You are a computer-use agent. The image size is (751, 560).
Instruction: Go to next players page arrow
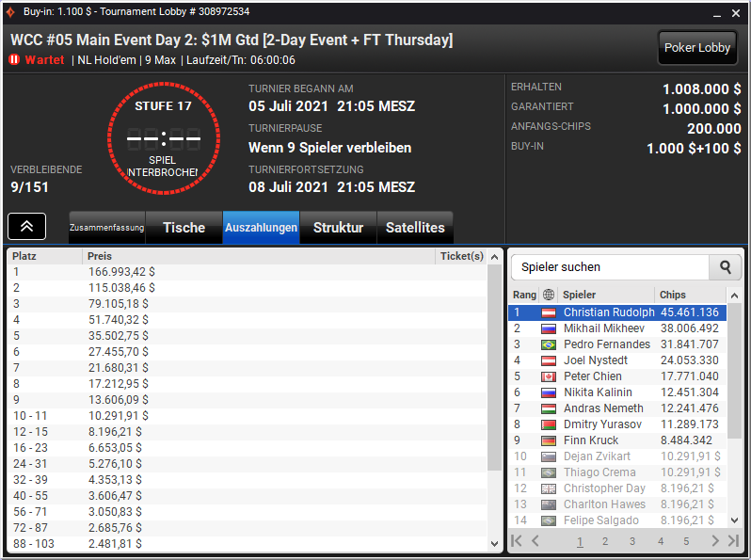715,541
